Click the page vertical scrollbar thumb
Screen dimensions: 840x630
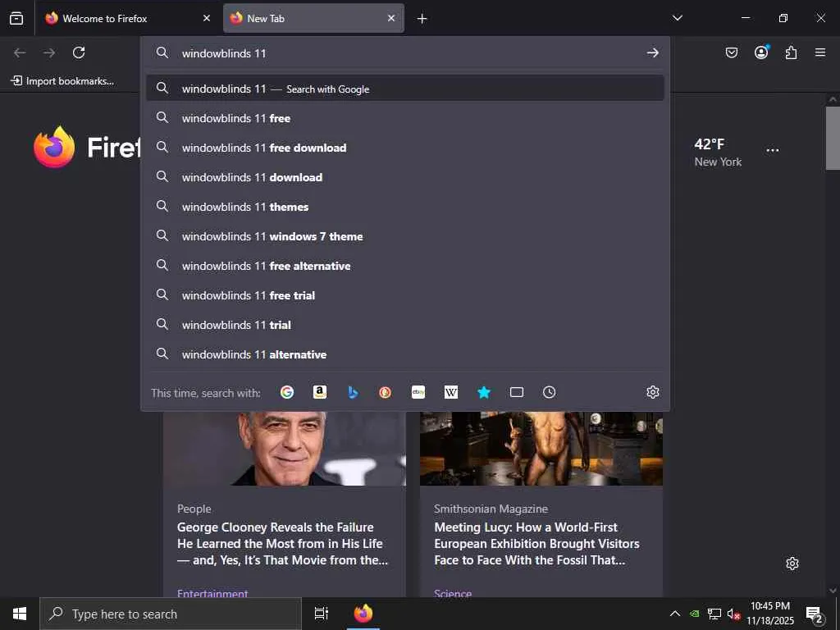(833, 138)
